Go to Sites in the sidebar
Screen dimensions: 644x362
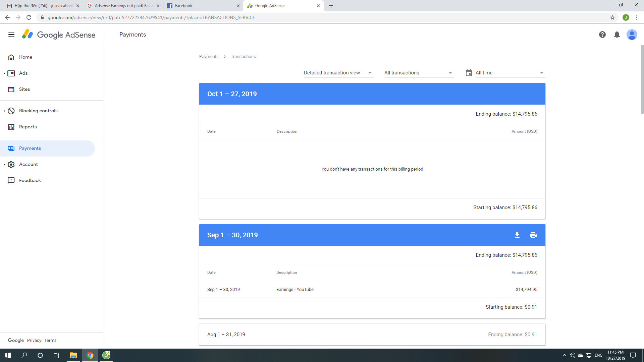pyautogui.click(x=24, y=89)
